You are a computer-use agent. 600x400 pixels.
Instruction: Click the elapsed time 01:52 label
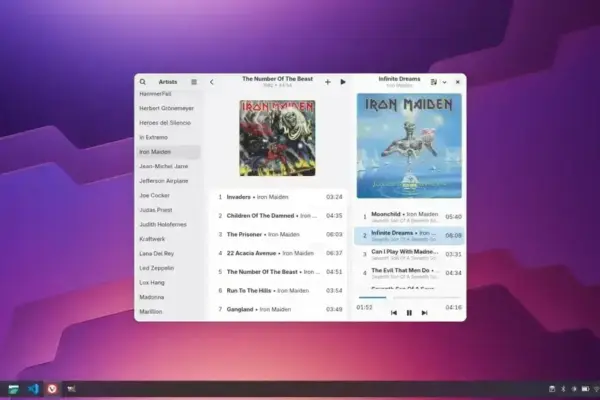tap(364, 307)
